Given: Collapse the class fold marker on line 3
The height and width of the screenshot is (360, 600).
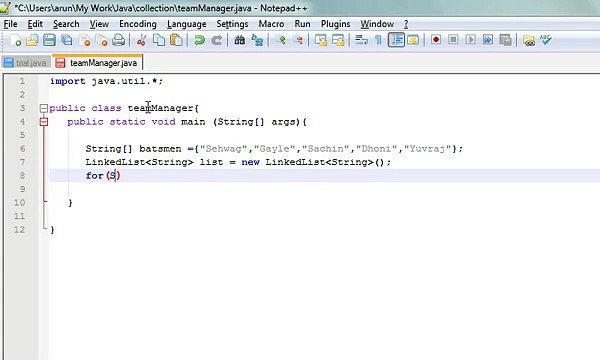Looking at the screenshot, I should [44, 108].
